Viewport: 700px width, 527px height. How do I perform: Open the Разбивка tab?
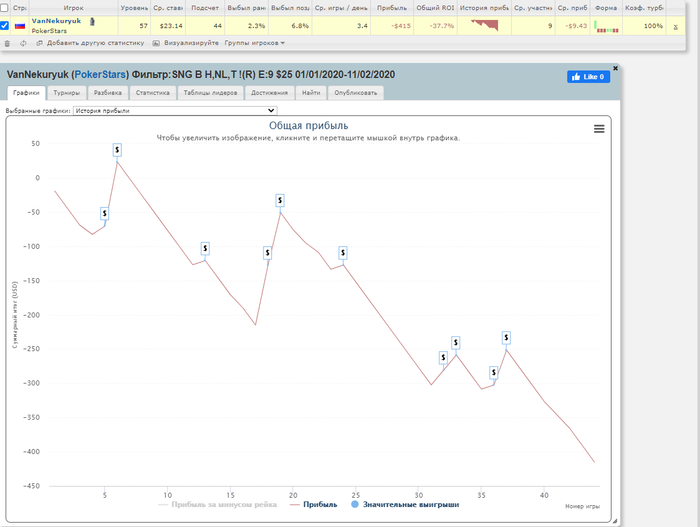[x=108, y=93]
